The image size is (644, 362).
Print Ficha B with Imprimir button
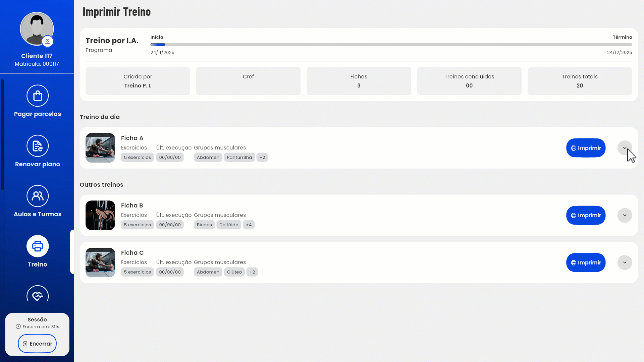(x=586, y=215)
